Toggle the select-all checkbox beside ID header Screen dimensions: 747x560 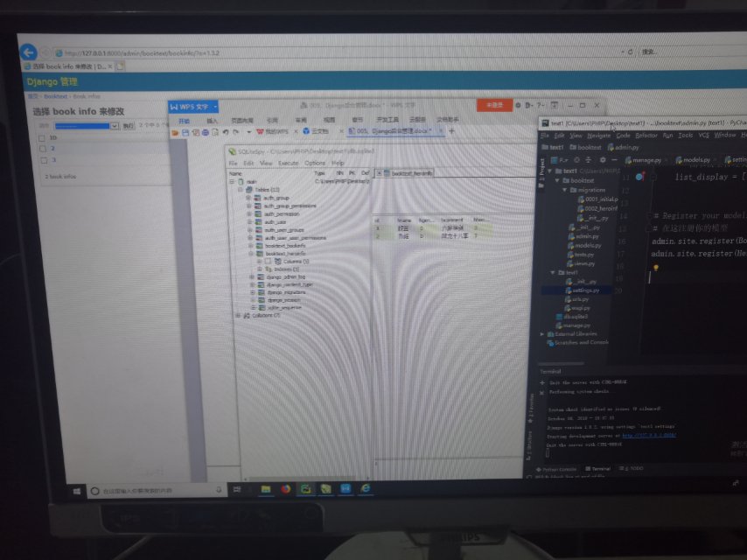(x=42, y=138)
